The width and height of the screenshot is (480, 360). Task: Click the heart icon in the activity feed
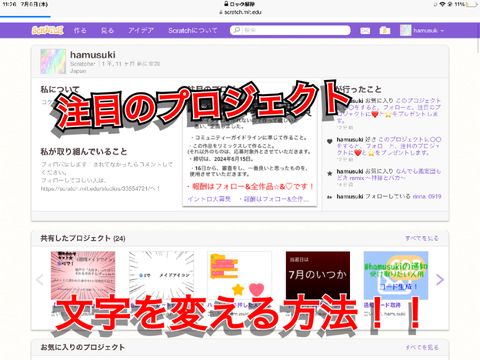330,142
